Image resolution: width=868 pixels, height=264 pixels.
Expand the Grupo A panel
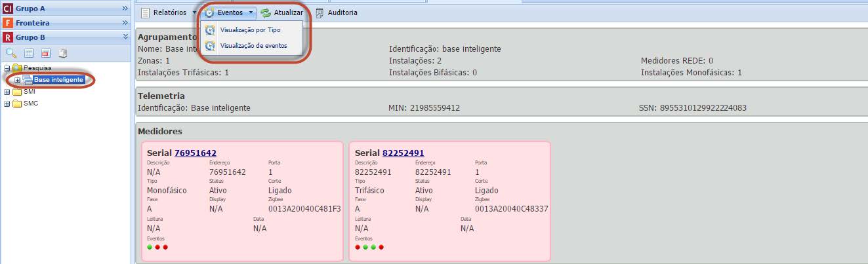(x=125, y=9)
